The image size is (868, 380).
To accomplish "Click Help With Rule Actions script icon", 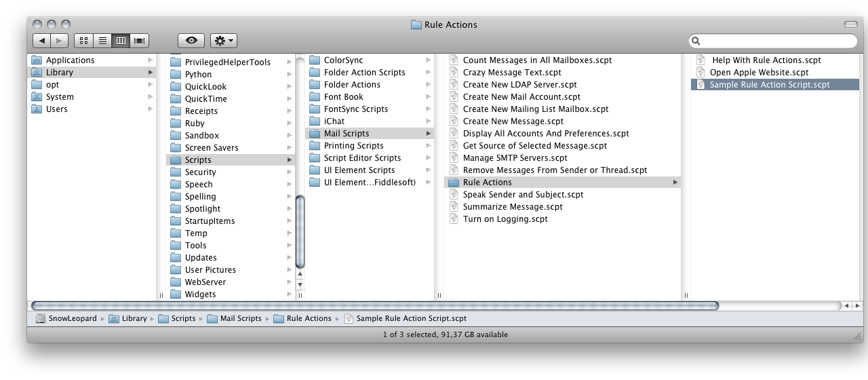I will coord(701,60).
